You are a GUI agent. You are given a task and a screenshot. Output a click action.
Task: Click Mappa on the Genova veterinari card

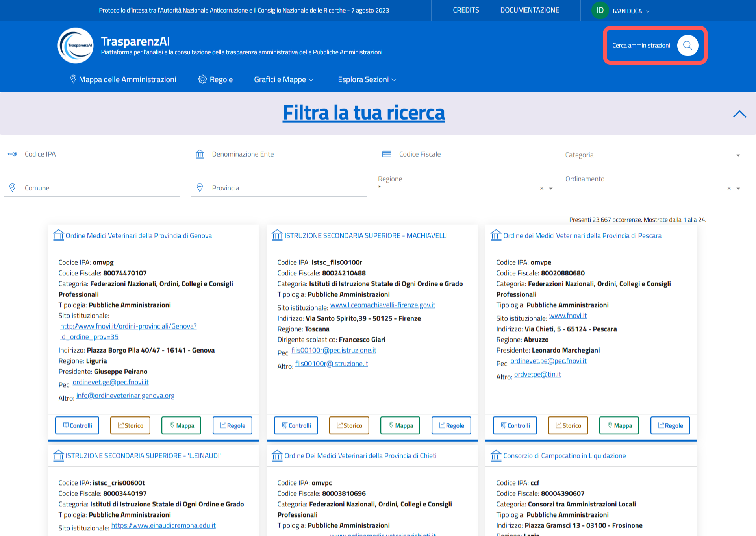182,425
